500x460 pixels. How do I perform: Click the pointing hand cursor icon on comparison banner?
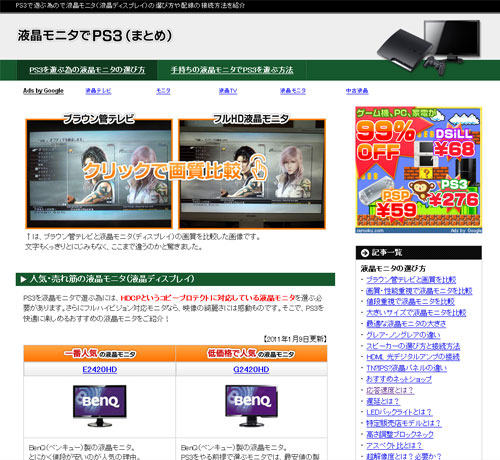(259, 168)
